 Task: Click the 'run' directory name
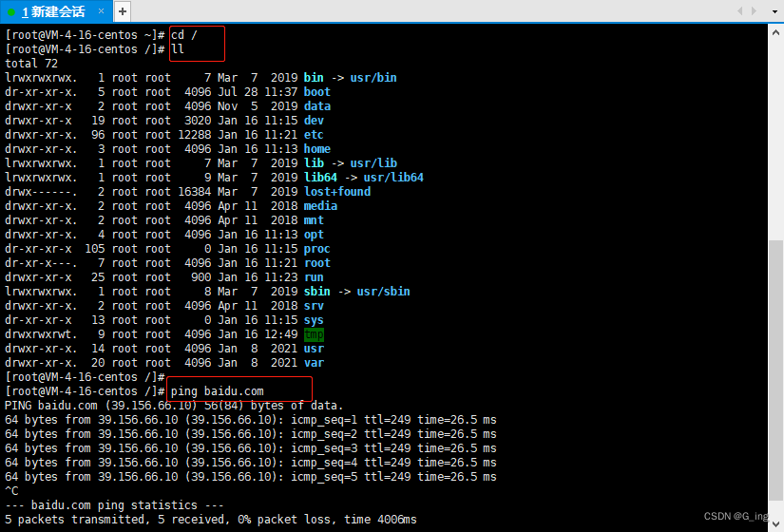click(314, 277)
